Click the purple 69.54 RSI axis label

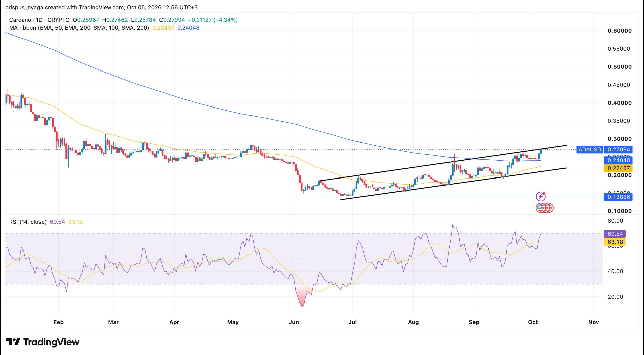(615, 234)
